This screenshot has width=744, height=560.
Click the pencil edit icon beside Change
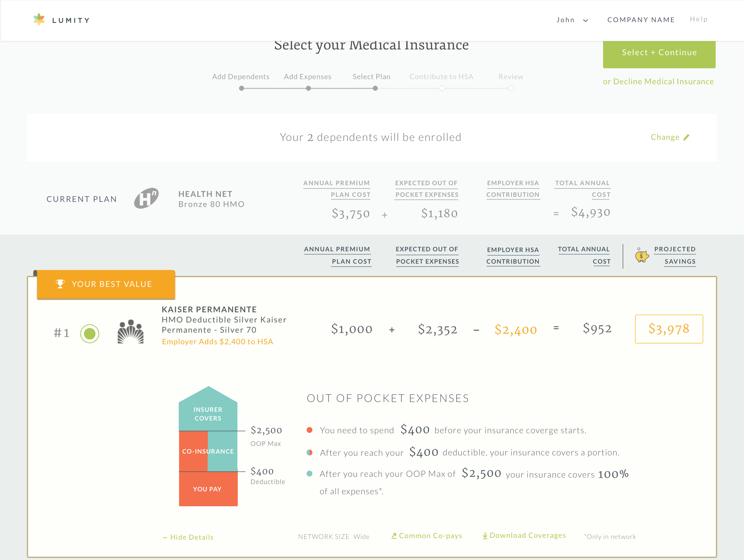[686, 137]
